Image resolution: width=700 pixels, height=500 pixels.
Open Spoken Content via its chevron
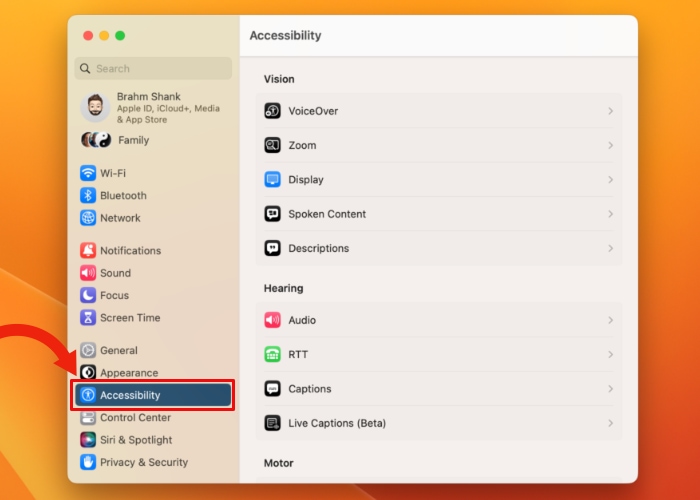point(610,214)
